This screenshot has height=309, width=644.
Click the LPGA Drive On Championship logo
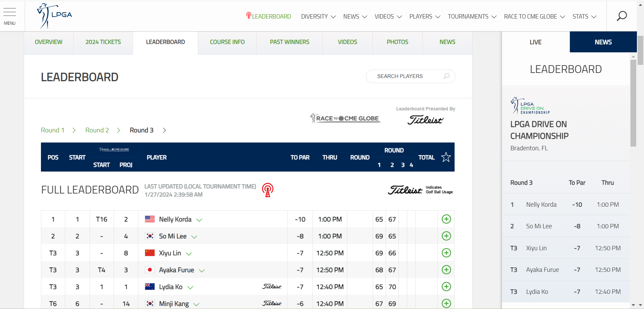[530, 105]
